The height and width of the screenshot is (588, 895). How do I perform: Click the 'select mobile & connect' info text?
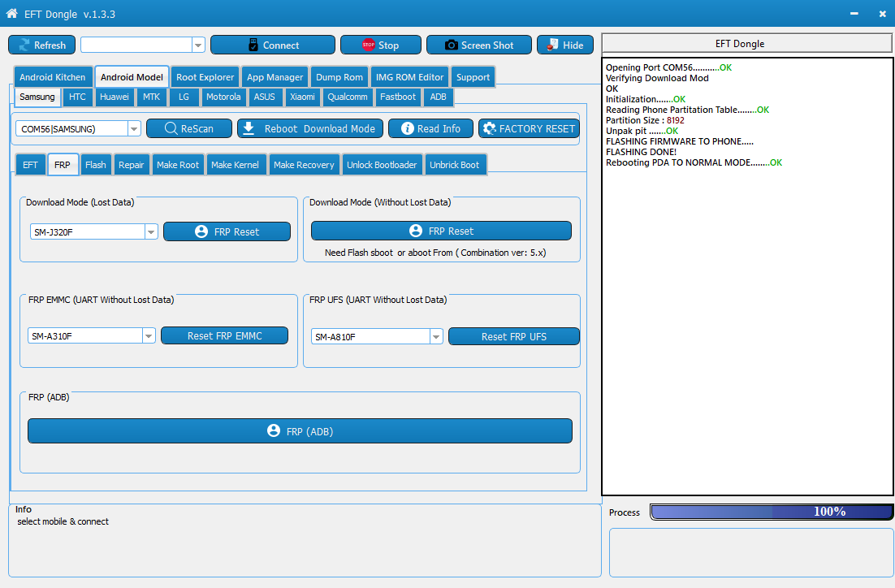(x=63, y=521)
